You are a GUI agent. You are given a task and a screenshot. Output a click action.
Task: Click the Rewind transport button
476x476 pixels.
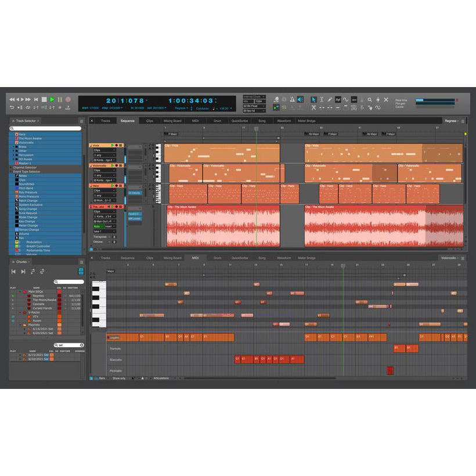click(12, 100)
